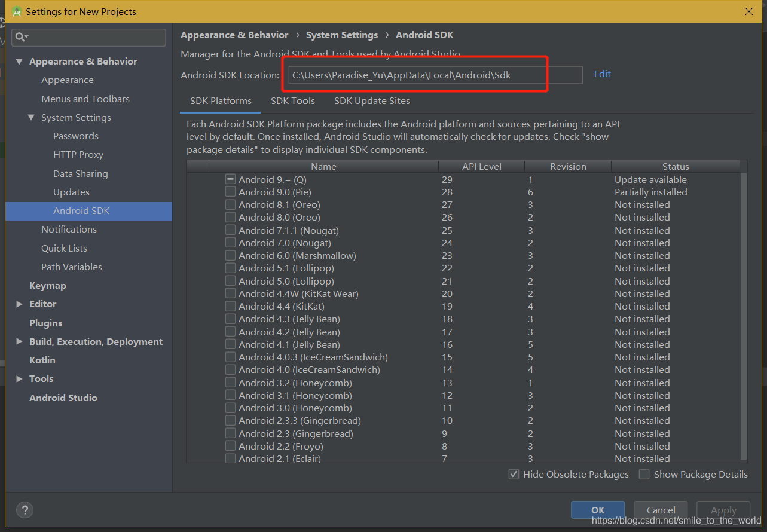The height and width of the screenshot is (532, 767).
Task: Click the Apply button
Action: coord(723,510)
